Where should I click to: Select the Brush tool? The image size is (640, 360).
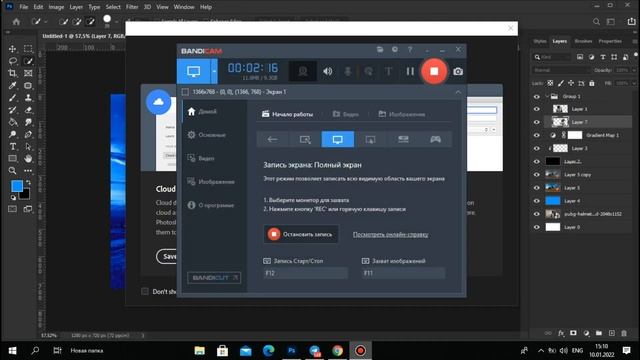pos(13,98)
